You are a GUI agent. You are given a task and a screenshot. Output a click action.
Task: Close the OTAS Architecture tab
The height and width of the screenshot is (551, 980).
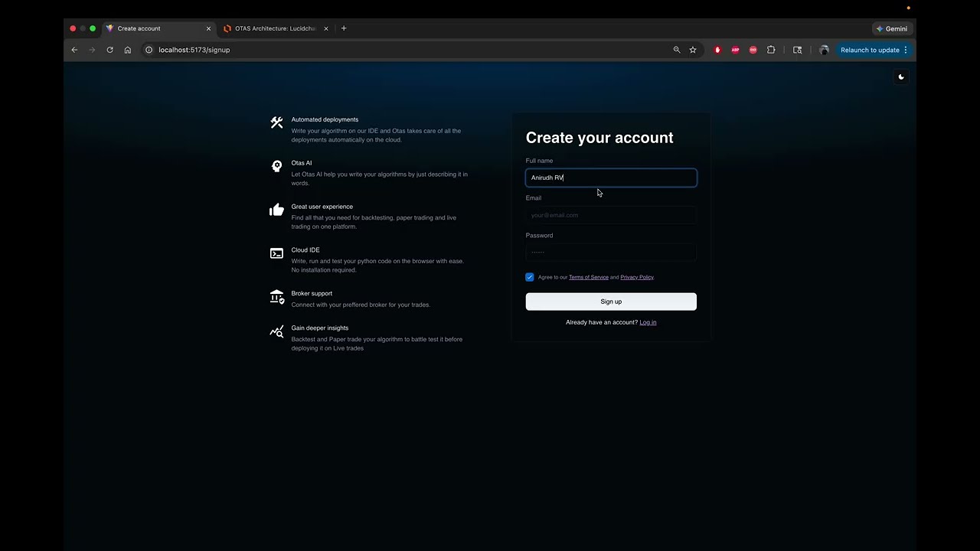(326, 28)
